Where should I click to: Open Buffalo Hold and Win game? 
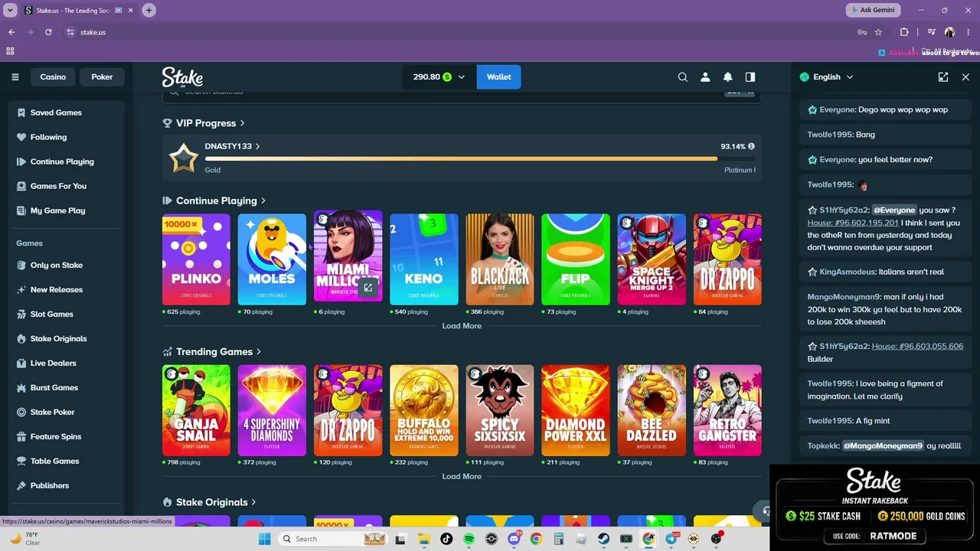(424, 410)
